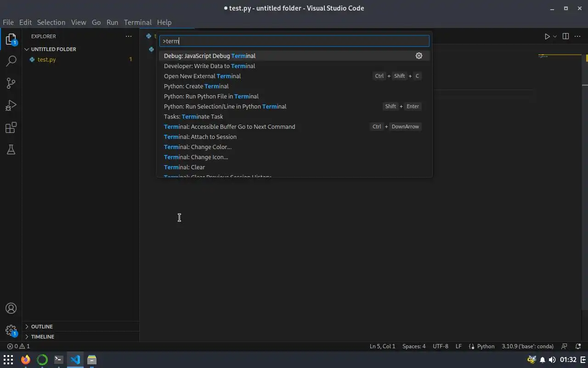The height and width of the screenshot is (368, 588).
Task: Select Open New External Terminal command
Action: [x=294, y=76]
